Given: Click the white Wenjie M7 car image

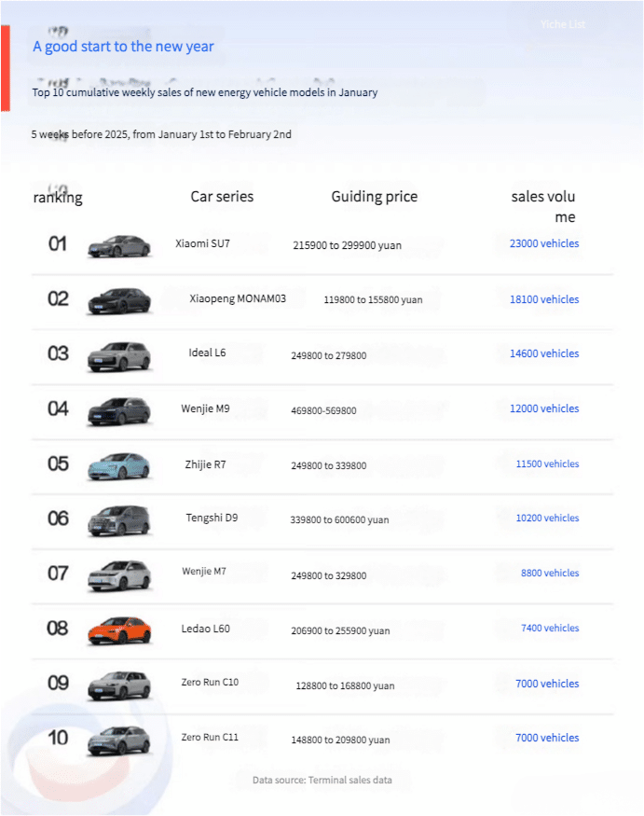Looking at the screenshot, I should [x=119, y=576].
